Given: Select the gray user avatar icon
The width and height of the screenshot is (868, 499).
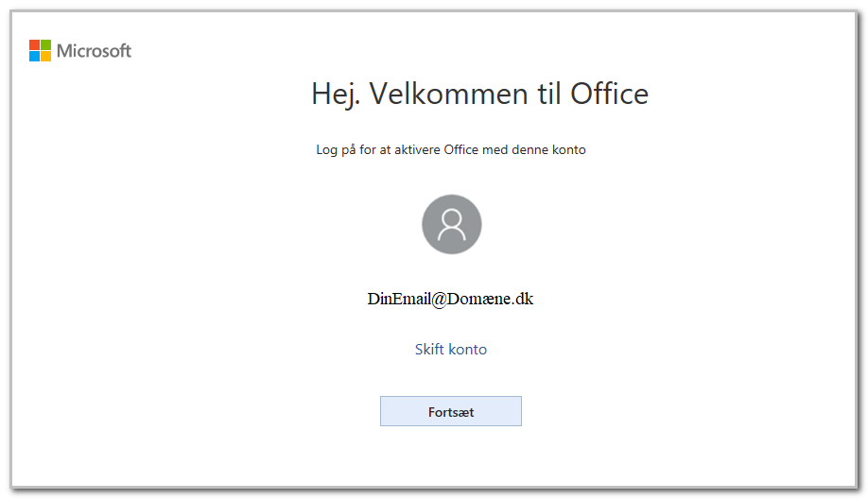Looking at the screenshot, I should point(452,224).
